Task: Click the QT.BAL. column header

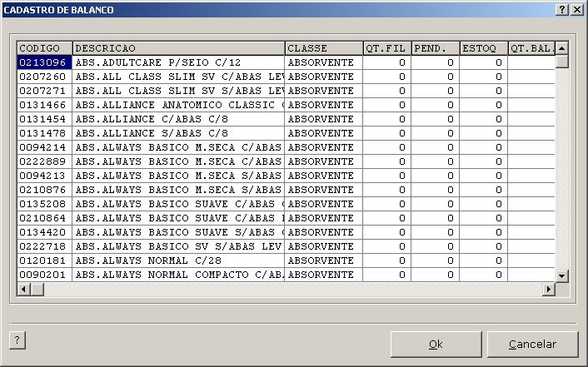Action: [531, 48]
